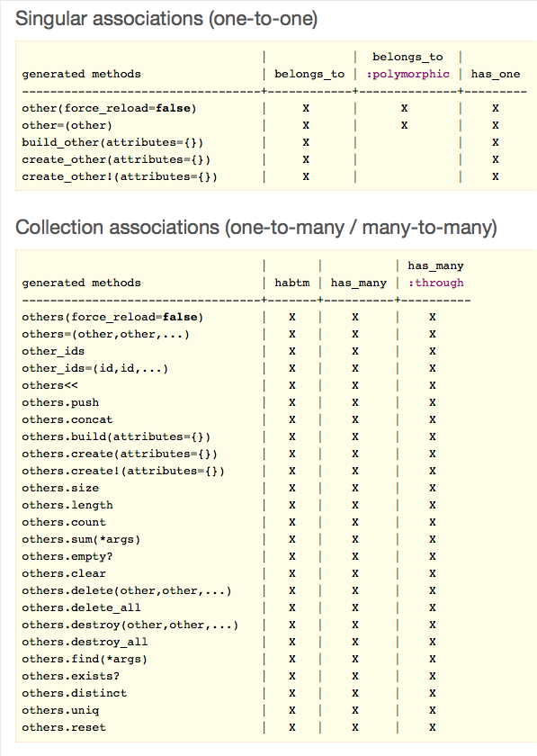Click the 'has_one' column header

[496, 74]
